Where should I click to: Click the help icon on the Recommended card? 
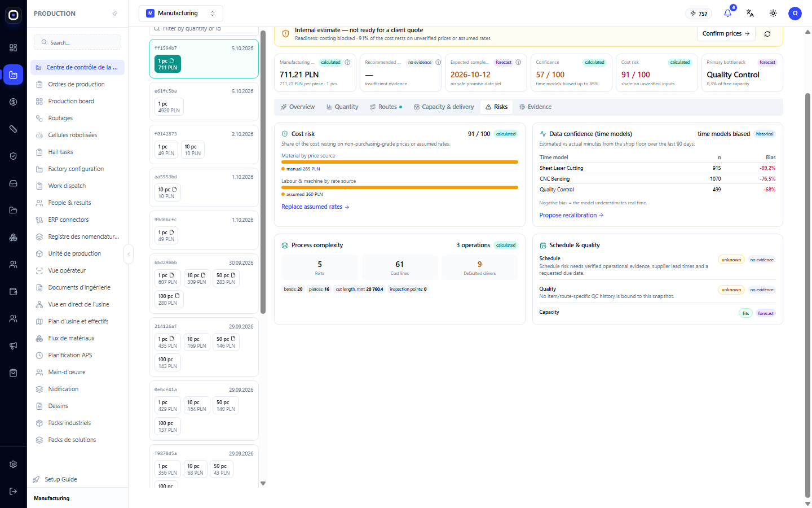click(438, 63)
